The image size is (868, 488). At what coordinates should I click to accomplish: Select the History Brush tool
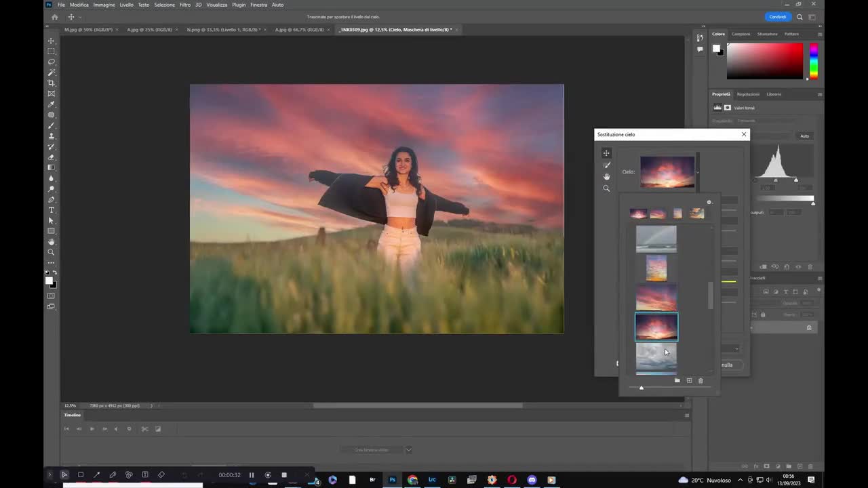pyautogui.click(x=51, y=146)
